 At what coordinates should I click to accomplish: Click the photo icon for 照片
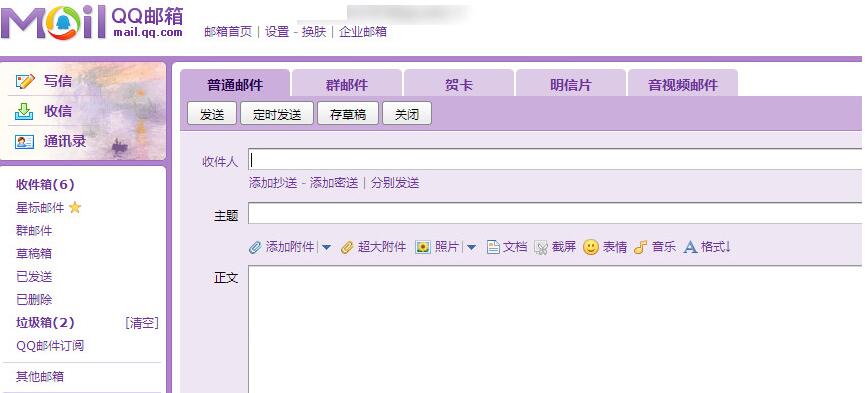click(423, 247)
